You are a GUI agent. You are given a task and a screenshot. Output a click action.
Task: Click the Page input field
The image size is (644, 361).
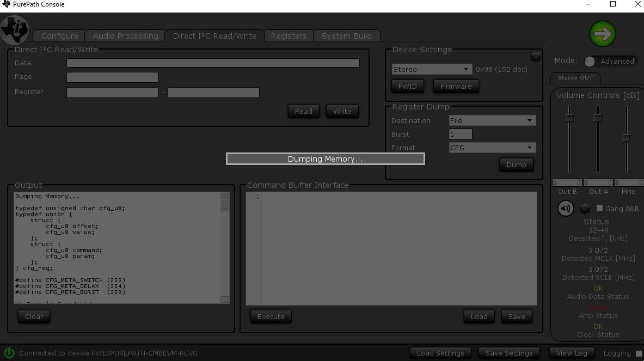pyautogui.click(x=113, y=77)
